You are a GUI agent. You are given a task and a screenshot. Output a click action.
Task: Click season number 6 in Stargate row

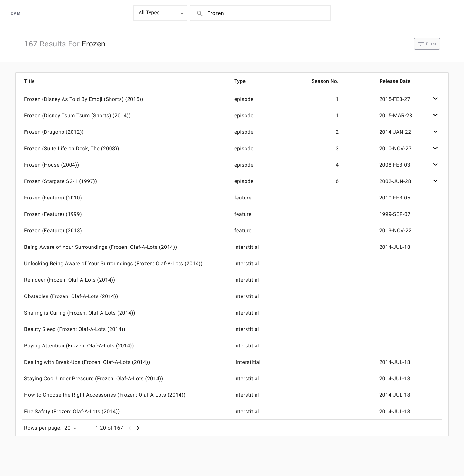[337, 181]
